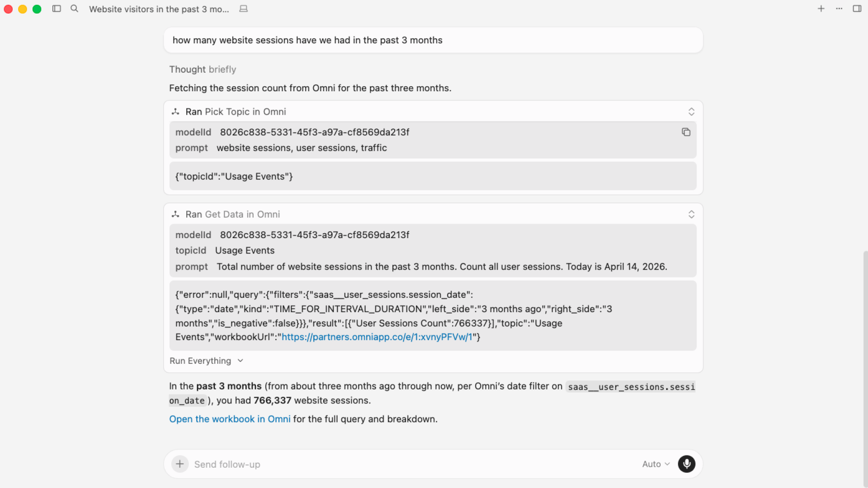Screen dimensions: 868x488
Task: Toggle the right side panel icon
Action: [857, 9]
